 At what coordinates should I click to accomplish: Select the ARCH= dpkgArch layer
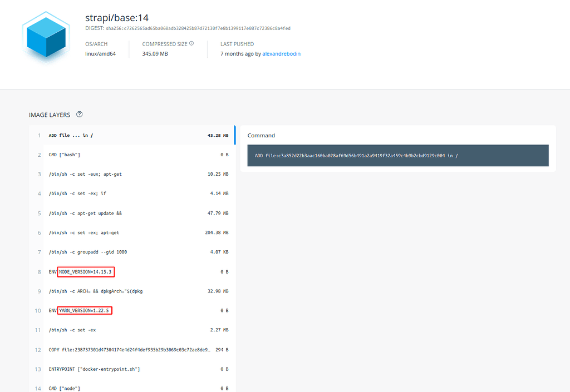pos(134,291)
